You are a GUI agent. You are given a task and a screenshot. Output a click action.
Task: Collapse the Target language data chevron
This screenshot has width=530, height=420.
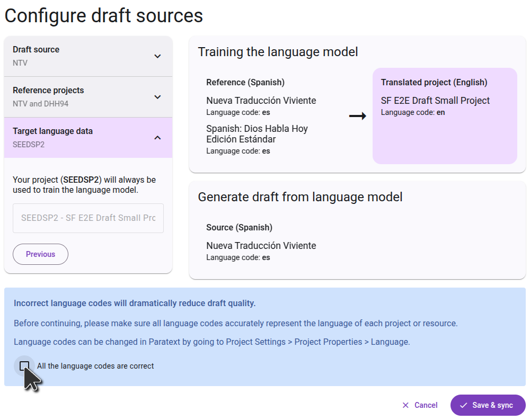pyautogui.click(x=157, y=138)
